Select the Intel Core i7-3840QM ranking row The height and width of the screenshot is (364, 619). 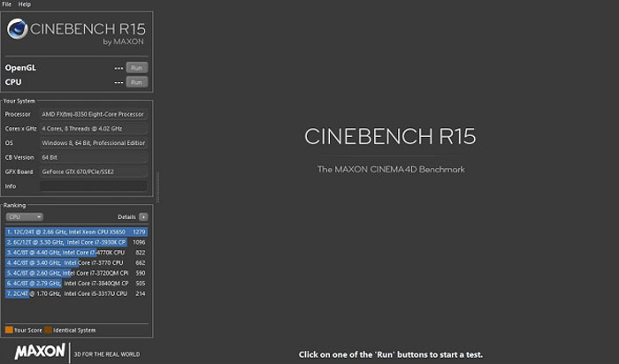coord(77,283)
